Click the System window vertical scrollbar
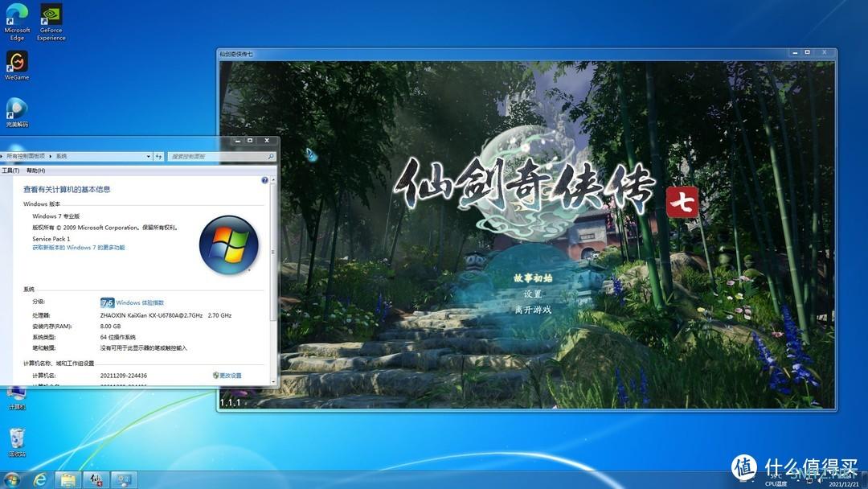The height and width of the screenshot is (489, 868). pos(273,280)
